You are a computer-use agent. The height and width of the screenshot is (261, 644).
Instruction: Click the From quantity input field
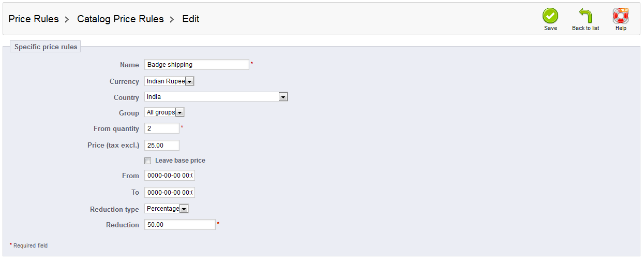162,128
